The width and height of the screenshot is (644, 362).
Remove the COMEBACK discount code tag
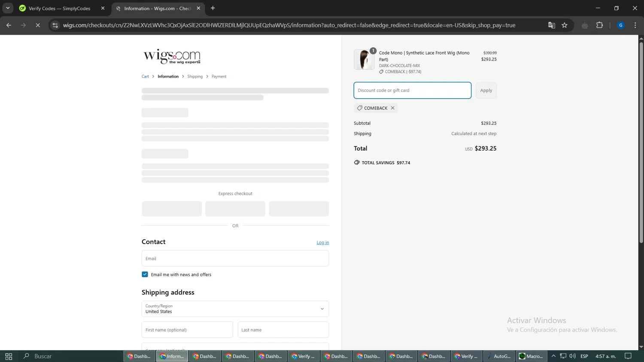[x=392, y=108]
